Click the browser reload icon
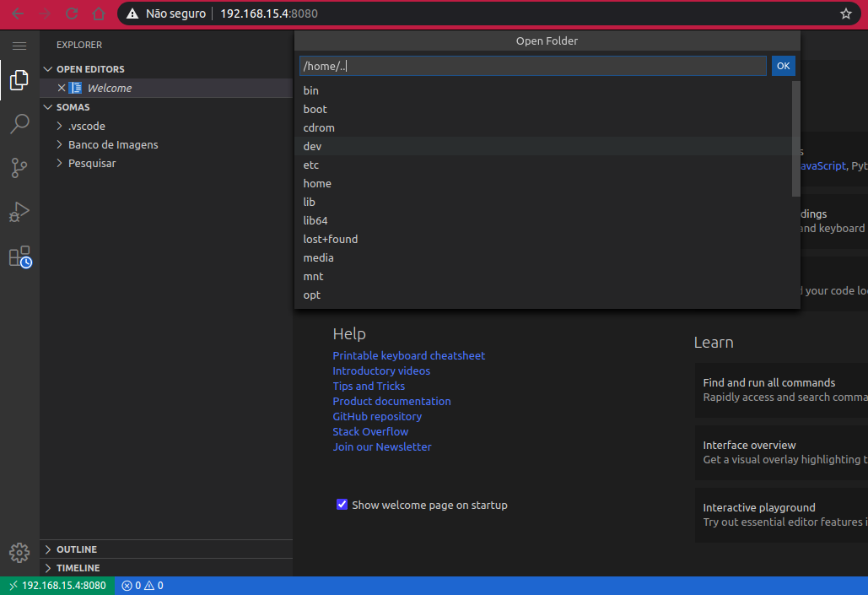 coord(72,14)
